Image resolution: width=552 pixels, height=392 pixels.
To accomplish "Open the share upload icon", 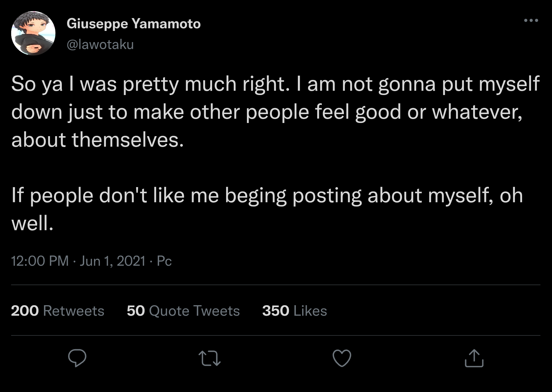I will (474, 358).
